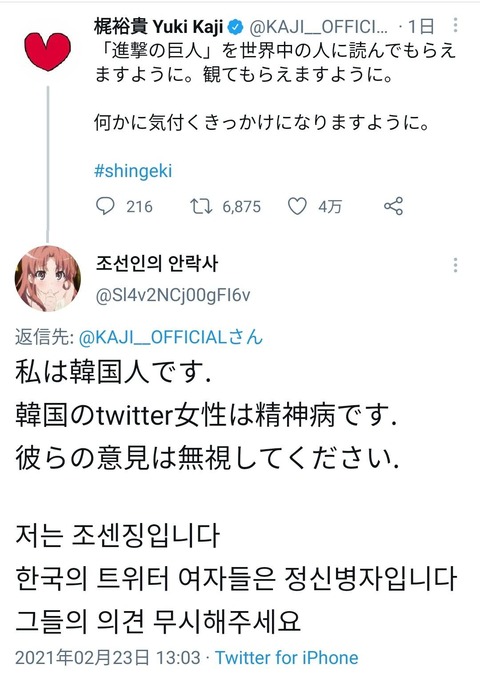Image resolution: width=480 pixels, height=680 pixels.
Task: Open the @KAJI__OFFICI... handle in the header
Action: (x=318, y=28)
